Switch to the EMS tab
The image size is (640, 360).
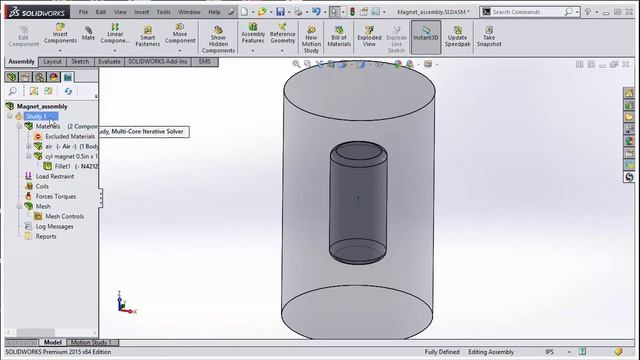204,62
